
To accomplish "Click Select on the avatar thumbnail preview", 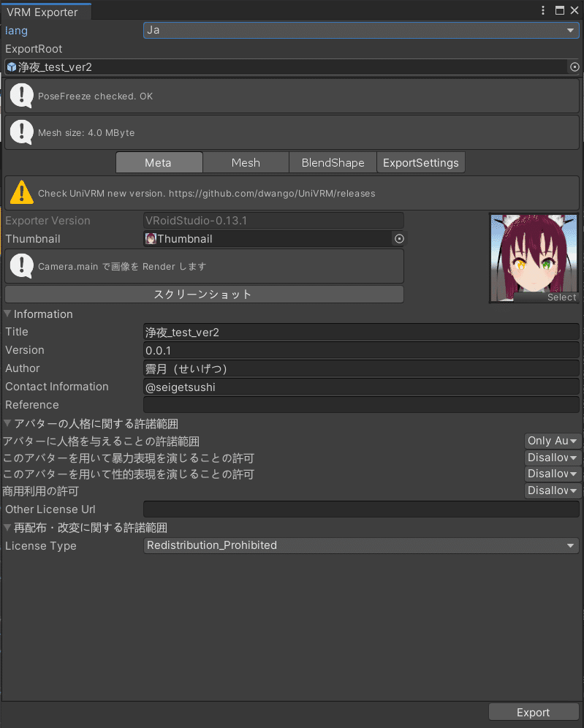I will (561, 297).
